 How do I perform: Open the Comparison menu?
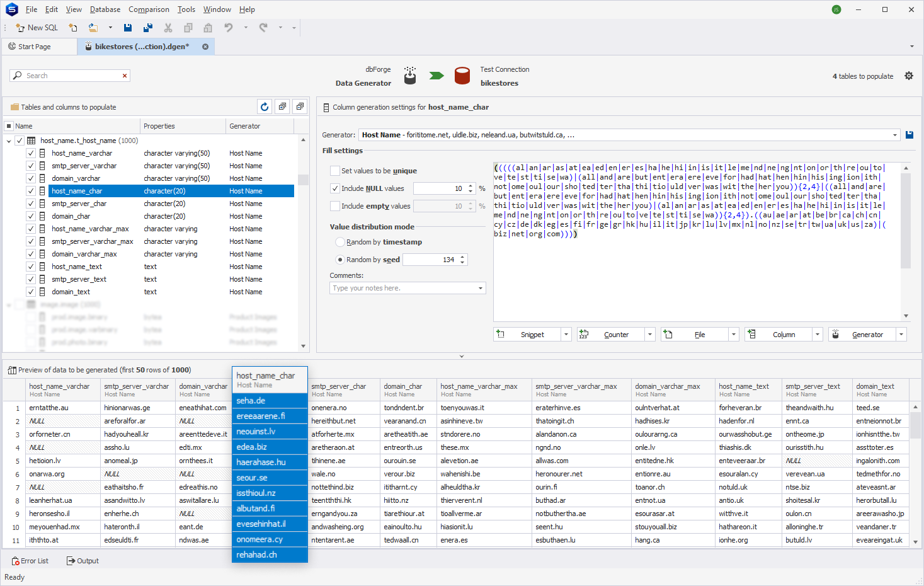pyautogui.click(x=149, y=9)
